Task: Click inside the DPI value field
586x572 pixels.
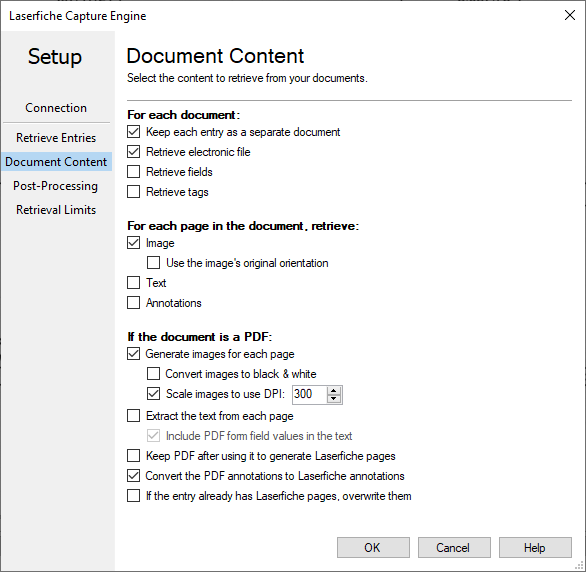Action: tap(309, 394)
